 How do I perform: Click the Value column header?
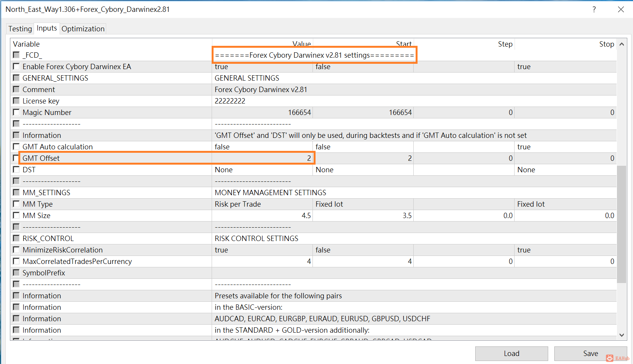point(262,44)
